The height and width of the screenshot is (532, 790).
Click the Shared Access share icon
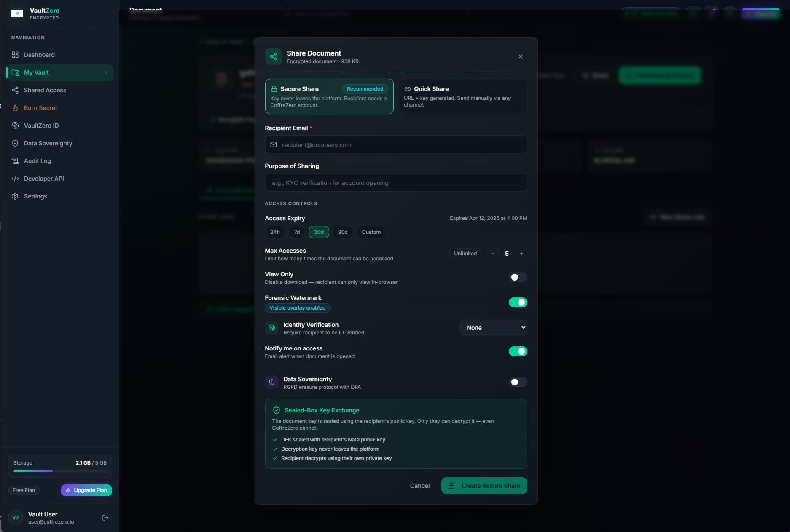(x=15, y=90)
